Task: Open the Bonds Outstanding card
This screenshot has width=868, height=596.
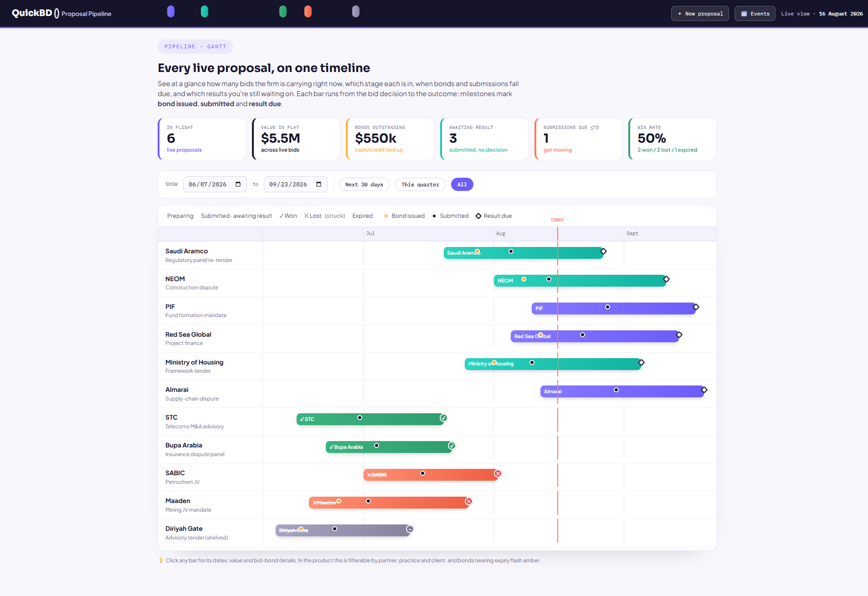Action: click(x=390, y=139)
